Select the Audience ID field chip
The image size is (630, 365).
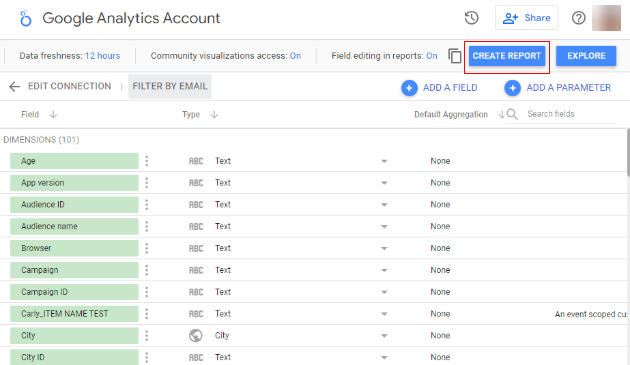coord(74,204)
